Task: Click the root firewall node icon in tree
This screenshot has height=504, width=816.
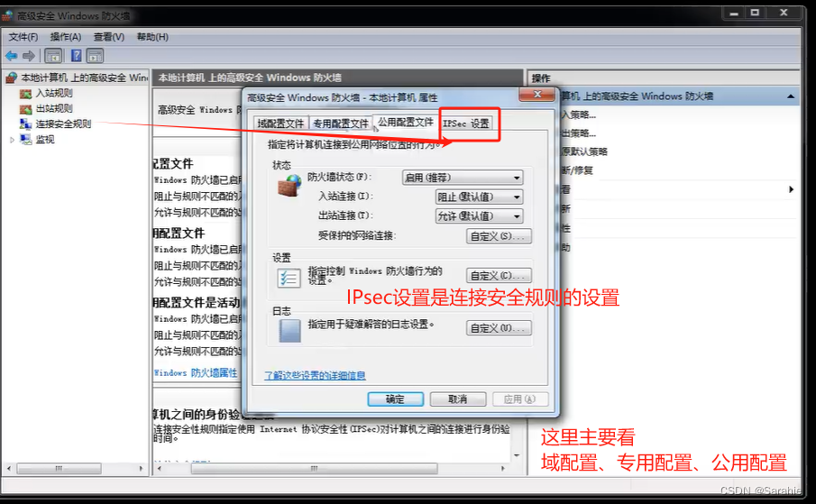Action: pos(12,78)
